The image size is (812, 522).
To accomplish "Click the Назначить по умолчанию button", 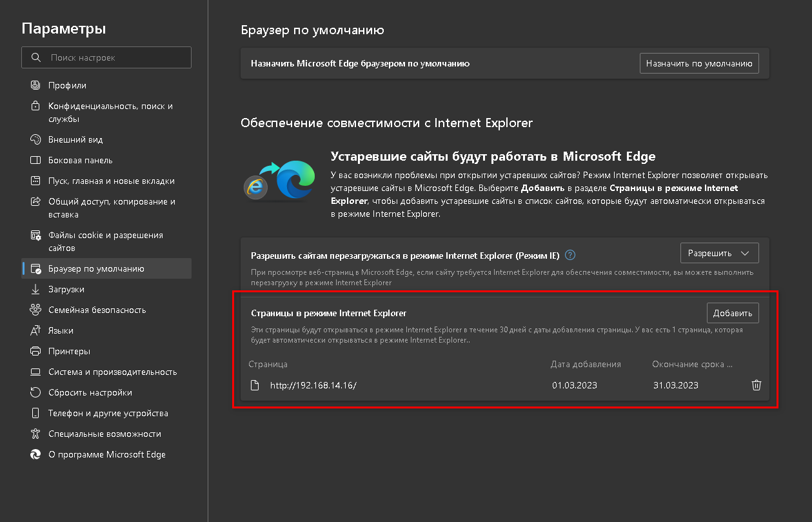I will [699, 64].
